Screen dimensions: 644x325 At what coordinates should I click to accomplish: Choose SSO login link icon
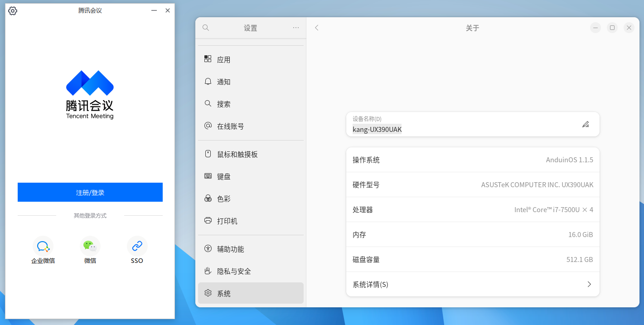pyautogui.click(x=137, y=246)
